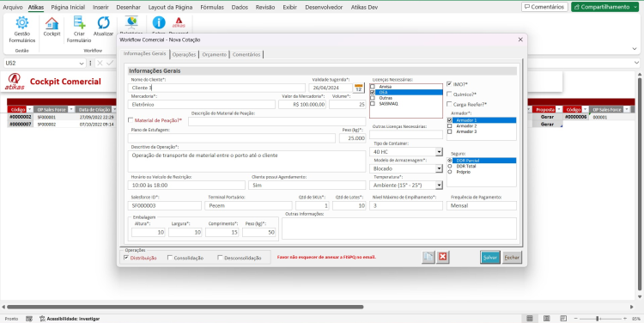Enable the Carga Reefer? checkbox
The image size is (644, 323).
coord(449,104)
